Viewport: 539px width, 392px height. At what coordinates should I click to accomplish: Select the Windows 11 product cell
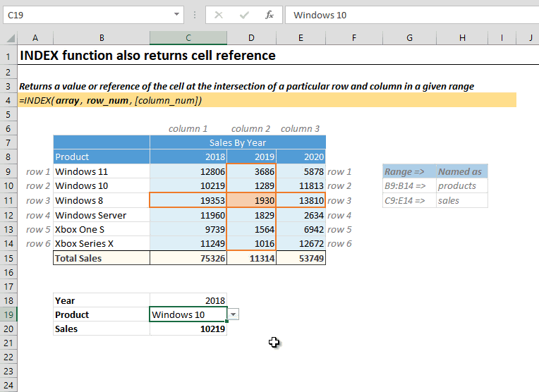pyautogui.click(x=102, y=171)
